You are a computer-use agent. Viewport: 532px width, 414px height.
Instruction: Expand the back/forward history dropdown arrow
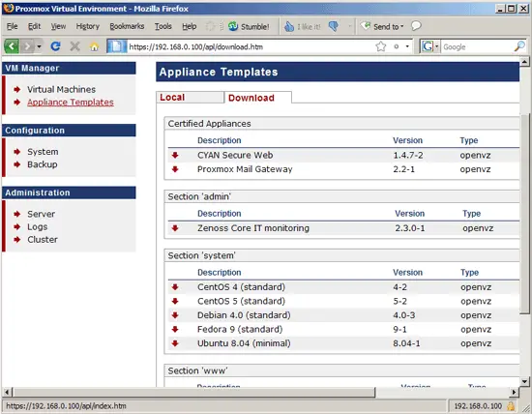coord(39,46)
